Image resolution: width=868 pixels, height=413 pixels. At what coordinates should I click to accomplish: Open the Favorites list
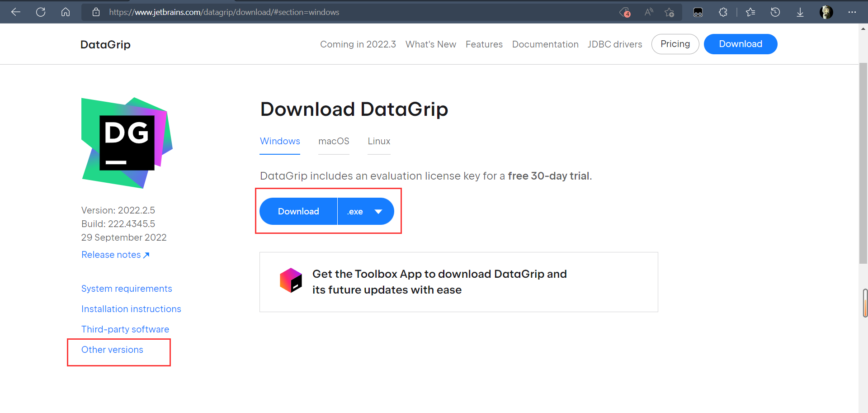pyautogui.click(x=750, y=12)
